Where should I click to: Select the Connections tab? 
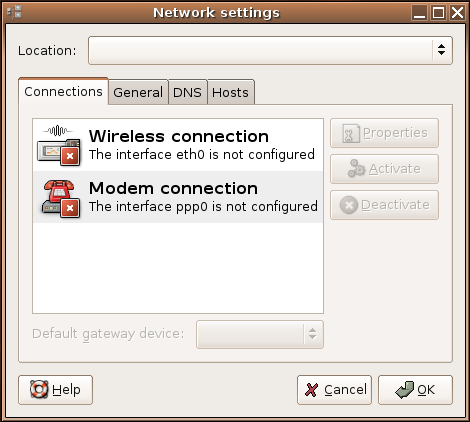click(63, 91)
